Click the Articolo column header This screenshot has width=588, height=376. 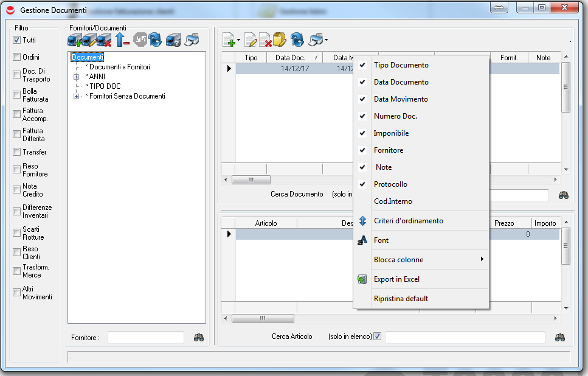click(x=266, y=223)
